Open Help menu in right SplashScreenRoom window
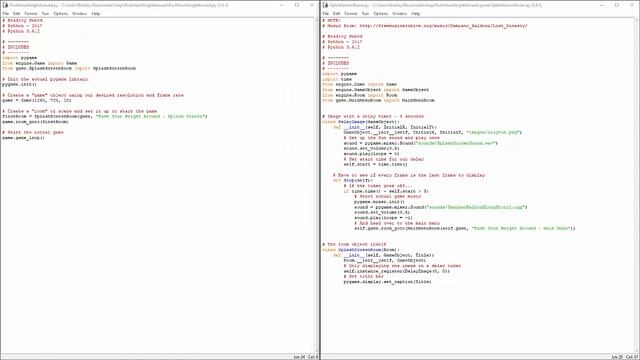The image size is (640, 360). click(x=416, y=13)
